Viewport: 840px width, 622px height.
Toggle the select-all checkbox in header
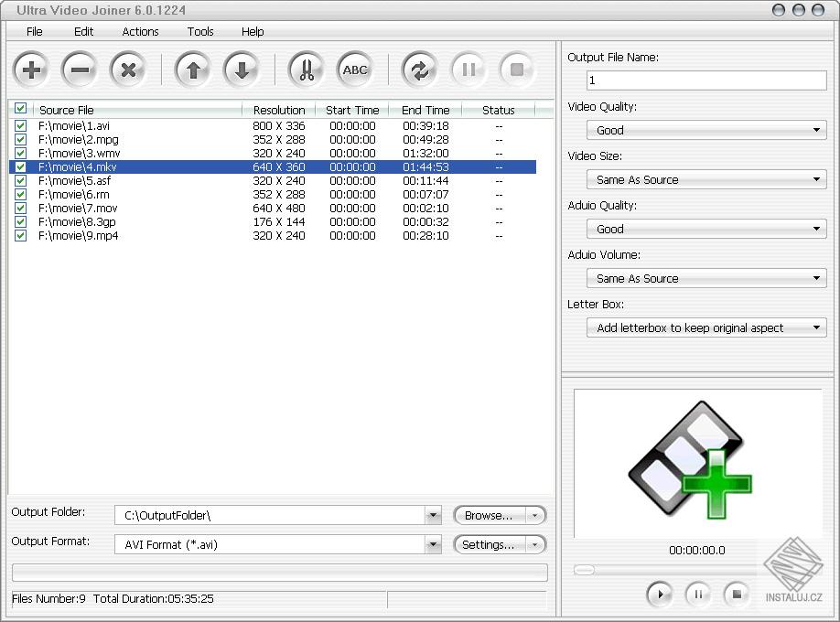(x=20, y=109)
